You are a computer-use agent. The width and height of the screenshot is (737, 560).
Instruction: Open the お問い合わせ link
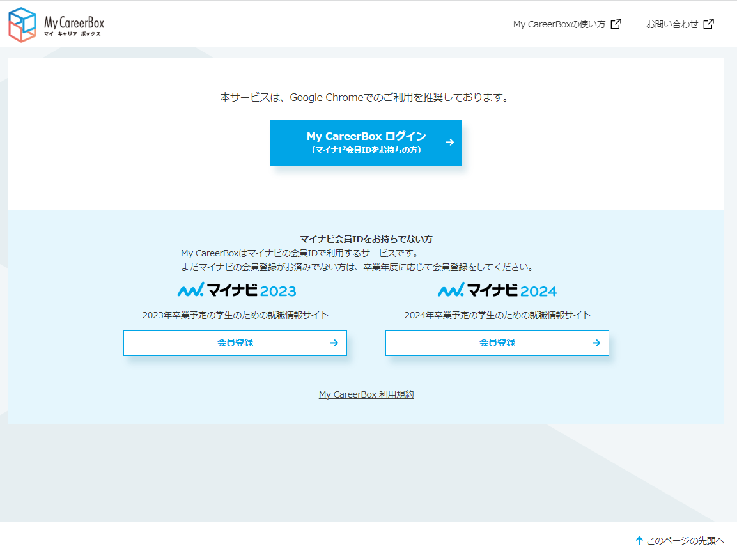tap(679, 24)
